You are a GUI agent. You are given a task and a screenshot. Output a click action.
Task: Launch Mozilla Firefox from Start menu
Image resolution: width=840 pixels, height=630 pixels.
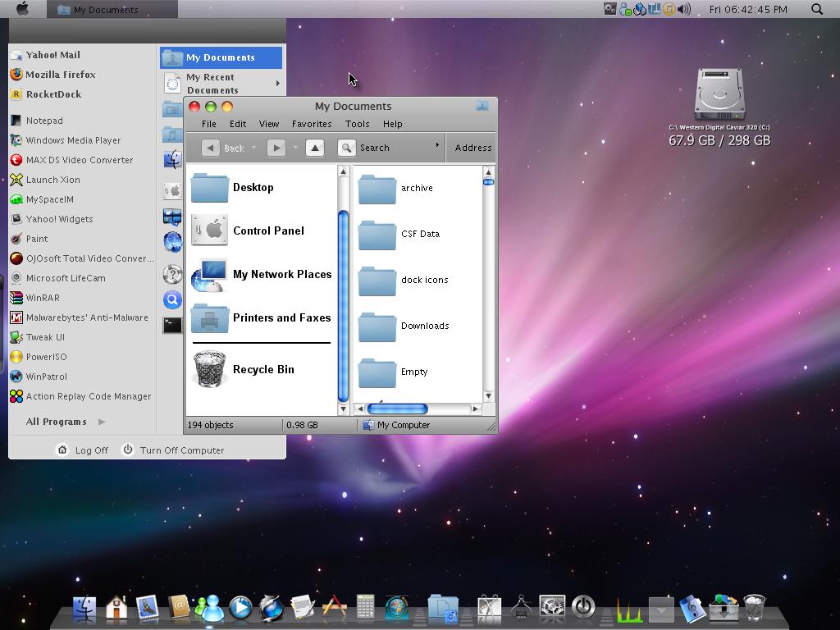pos(52,75)
